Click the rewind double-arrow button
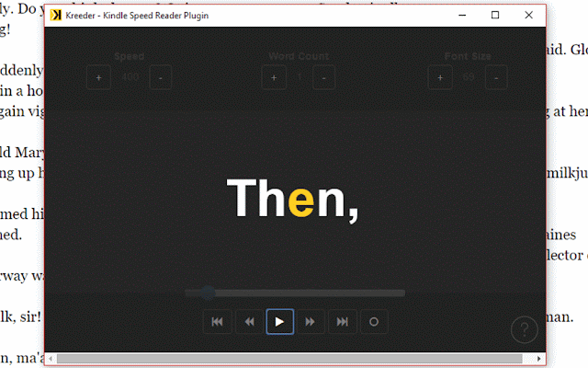588x368 pixels. point(249,321)
